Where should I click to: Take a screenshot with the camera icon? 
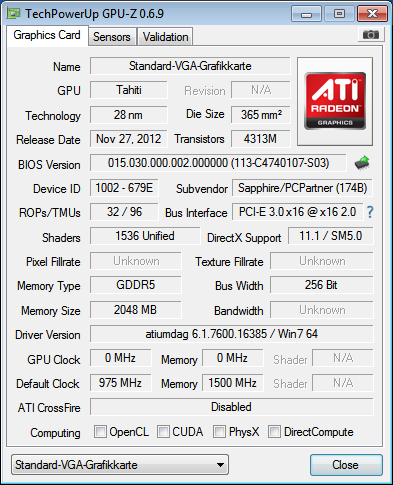click(x=371, y=35)
